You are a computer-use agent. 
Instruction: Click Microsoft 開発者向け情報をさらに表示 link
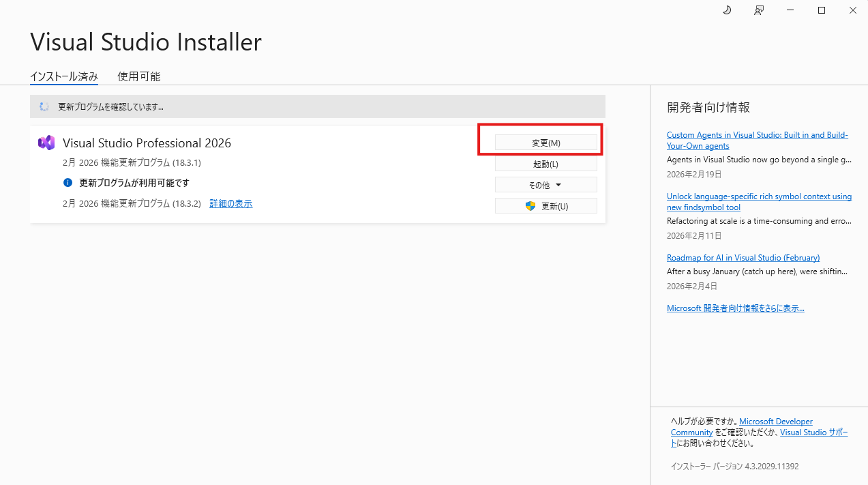tap(735, 308)
